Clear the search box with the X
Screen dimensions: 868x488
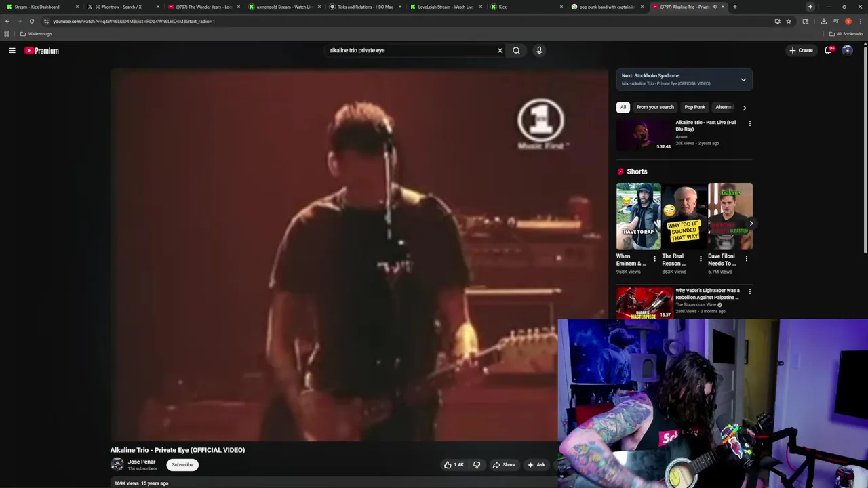pyautogui.click(x=500, y=50)
